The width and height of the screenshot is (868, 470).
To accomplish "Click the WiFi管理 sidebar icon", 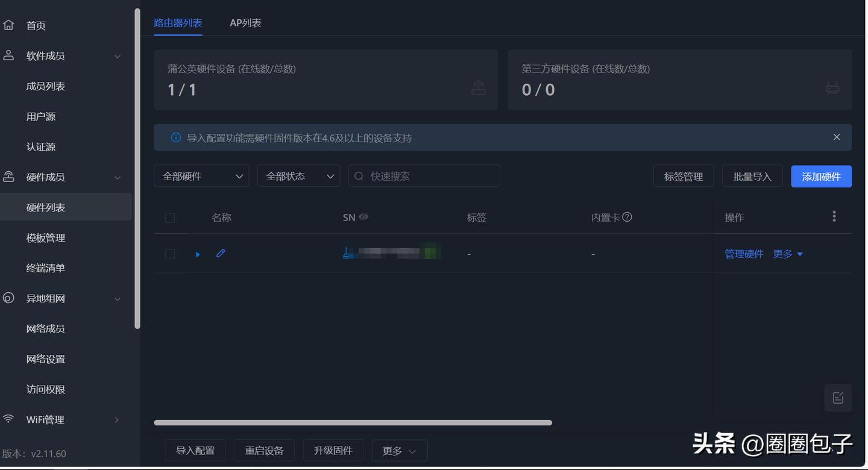I will coord(8,419).
